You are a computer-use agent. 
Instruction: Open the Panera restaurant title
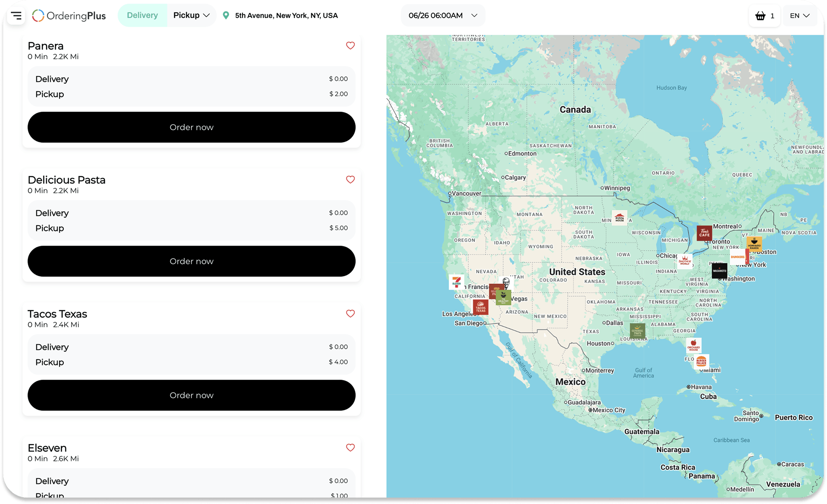click(x=46, y=46)
